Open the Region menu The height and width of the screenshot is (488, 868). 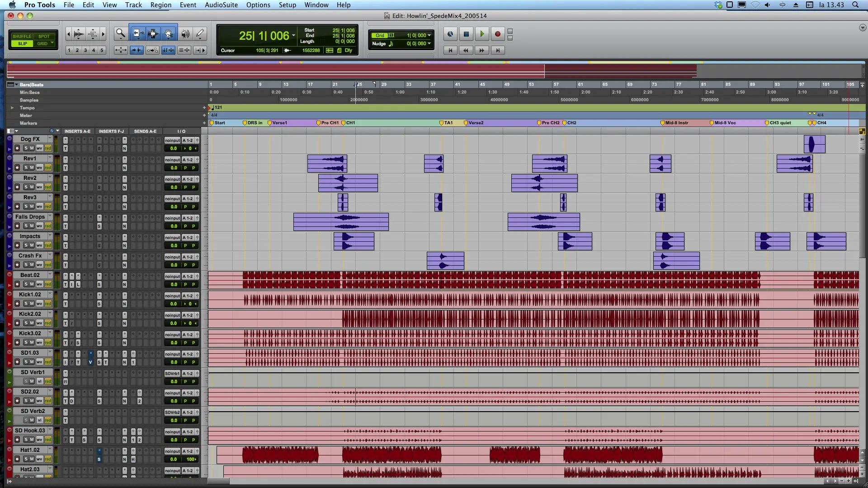(161, 5)
